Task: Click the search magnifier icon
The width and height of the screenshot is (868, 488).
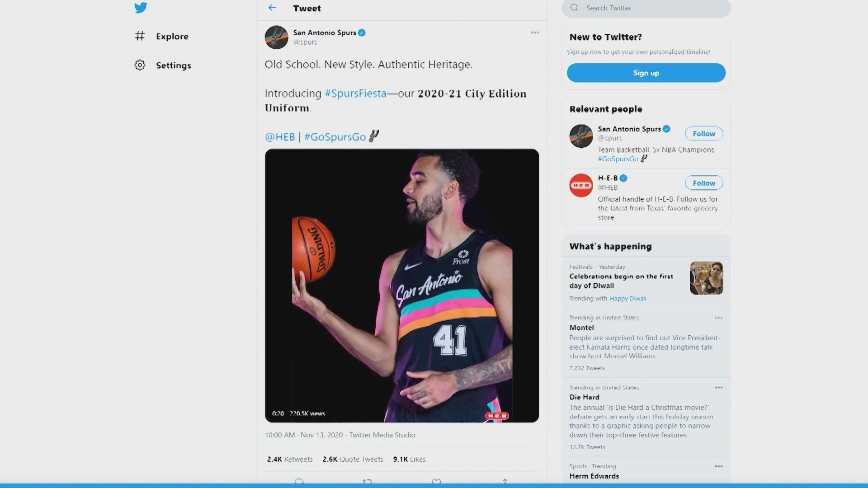Action: tap(574, 8)
